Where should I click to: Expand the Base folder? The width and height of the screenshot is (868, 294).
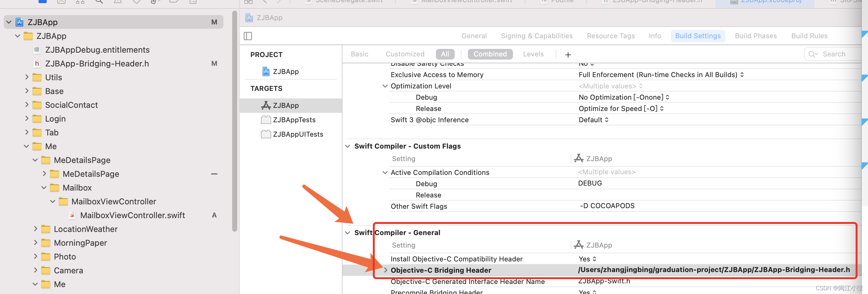click(x=27, y=91)
